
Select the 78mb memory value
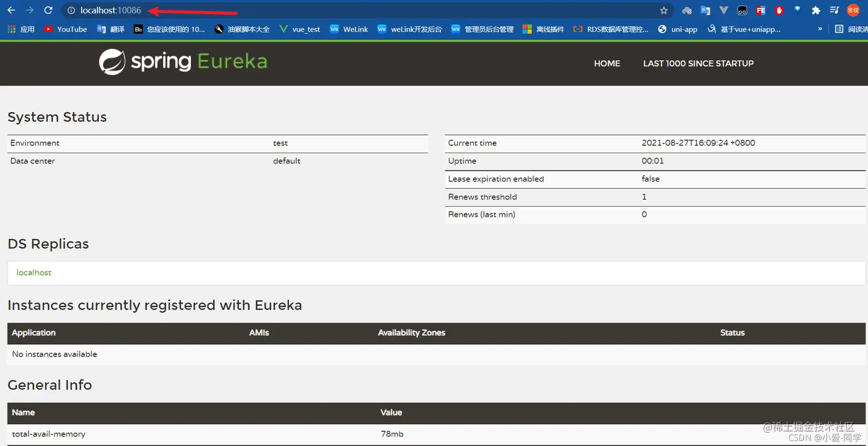[392, 434]
